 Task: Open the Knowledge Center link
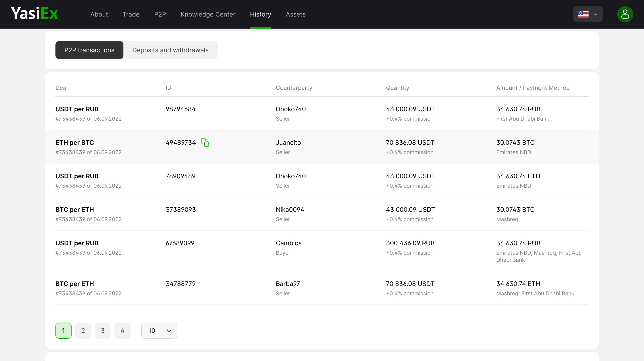click(208, 14)
